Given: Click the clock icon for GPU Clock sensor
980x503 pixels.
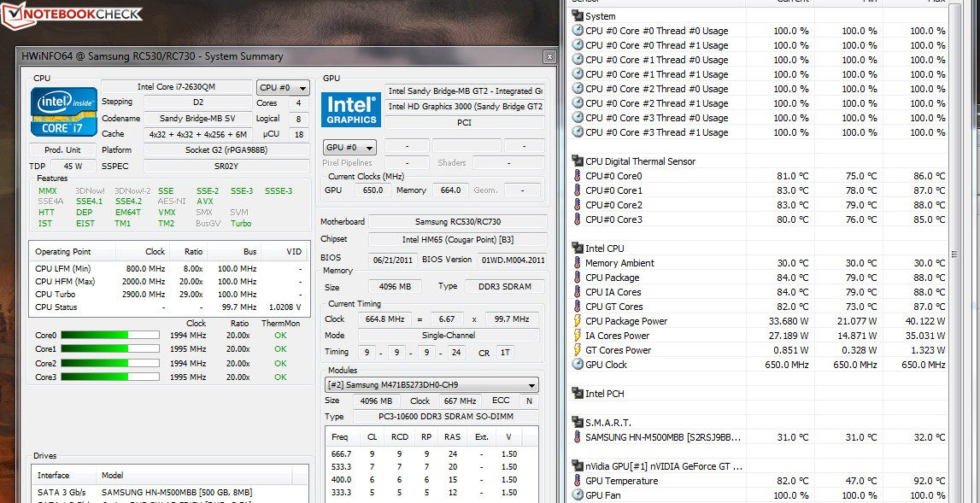Looking at the screenshot, I should (578, 365).
